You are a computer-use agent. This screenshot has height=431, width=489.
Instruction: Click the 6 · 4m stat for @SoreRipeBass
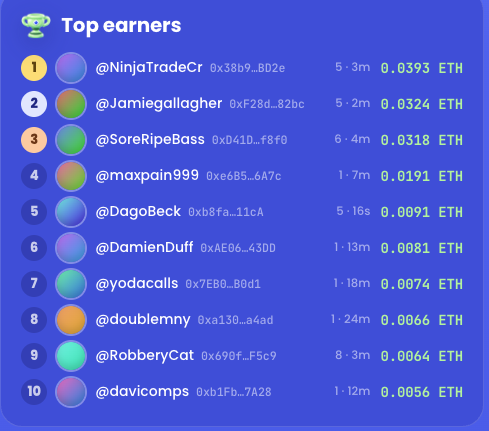pyautogui.click(x=352, y=139)
